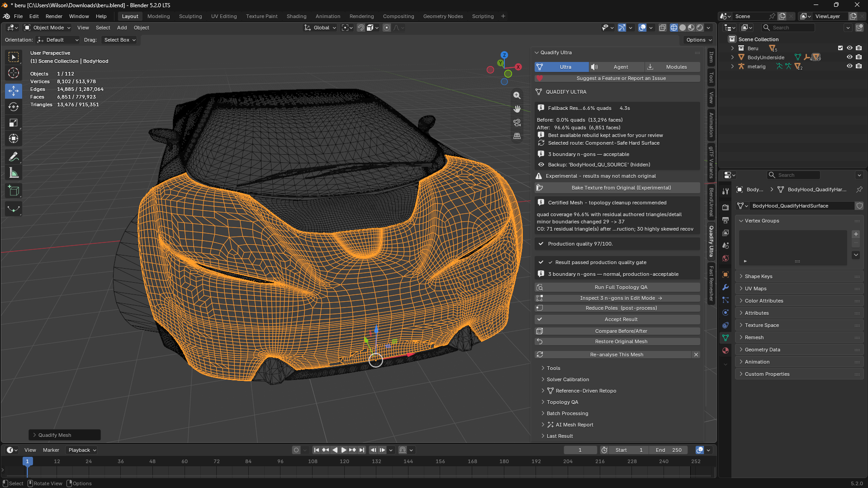The width and height of the screenshot is (868, 488).
Task: Activate the Rotate tool
Action: coord(14,107)
